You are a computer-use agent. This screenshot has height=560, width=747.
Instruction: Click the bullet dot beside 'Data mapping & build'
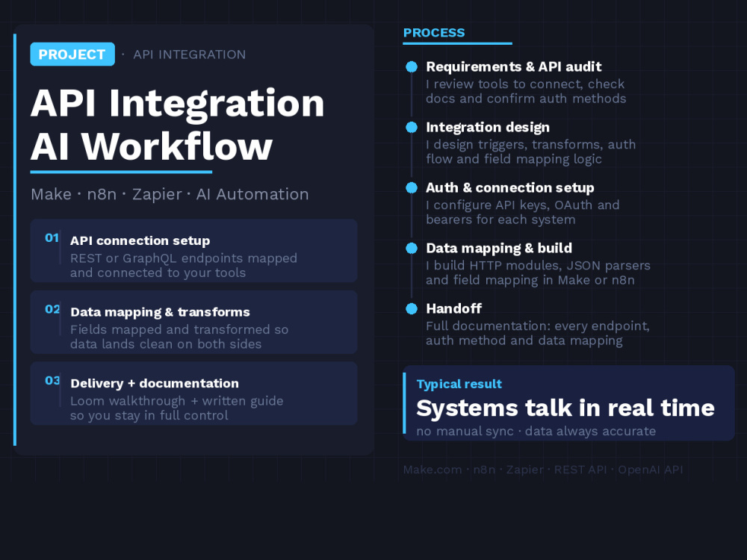click(412, 248)
